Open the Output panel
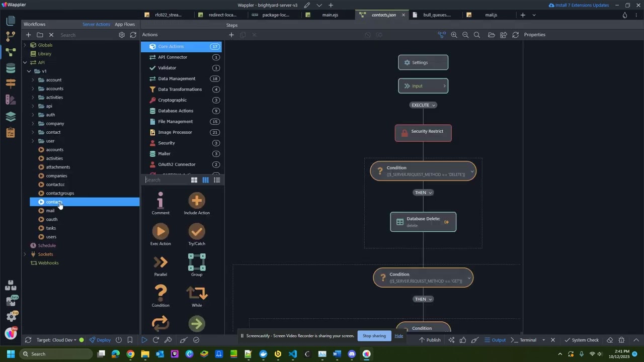644x362 pixels. 495,340
